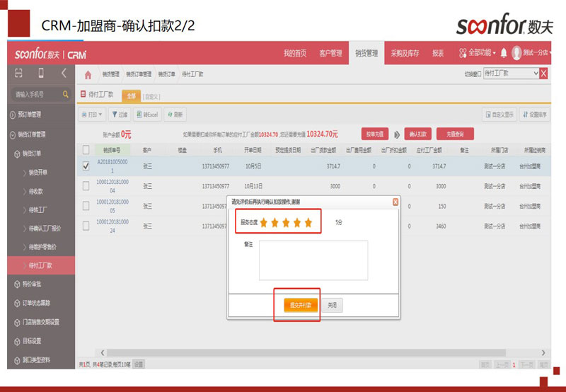Open the 客户管理 top menu tab
The width and height of the screenshot is (566, 392).
330,53
